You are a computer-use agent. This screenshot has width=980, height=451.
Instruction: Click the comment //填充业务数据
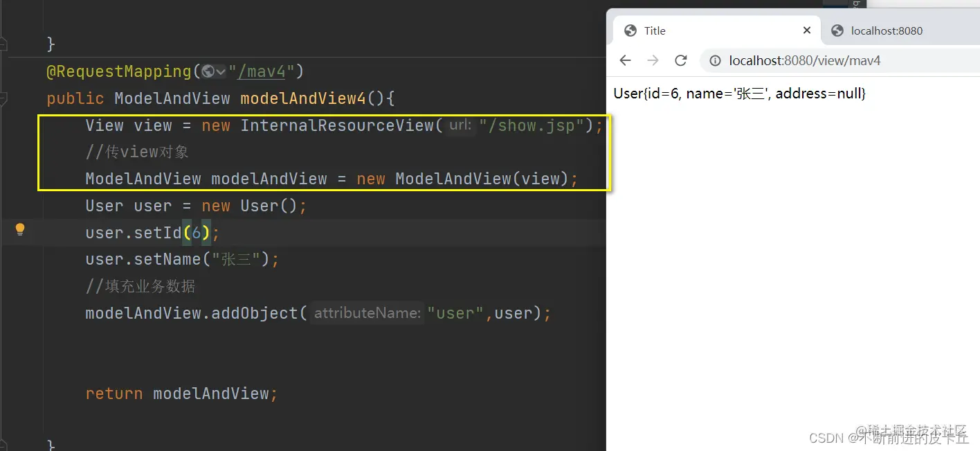[x=140, y=286]
